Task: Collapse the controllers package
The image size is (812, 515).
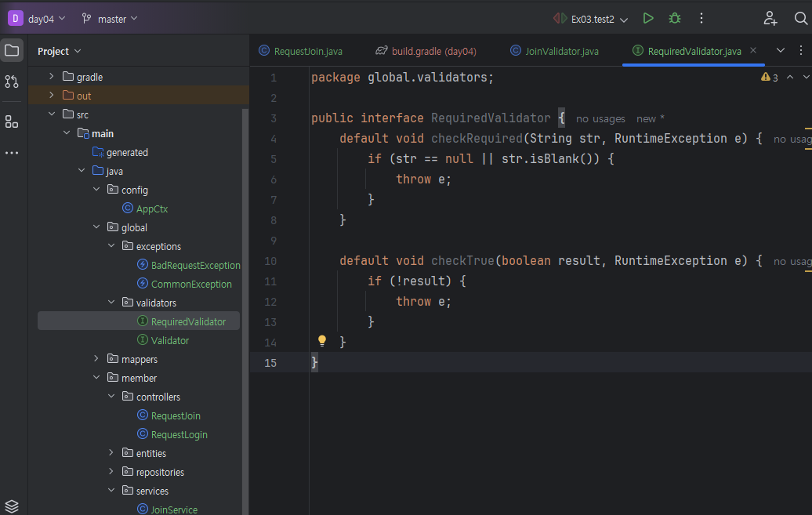Action: (111, 397)
